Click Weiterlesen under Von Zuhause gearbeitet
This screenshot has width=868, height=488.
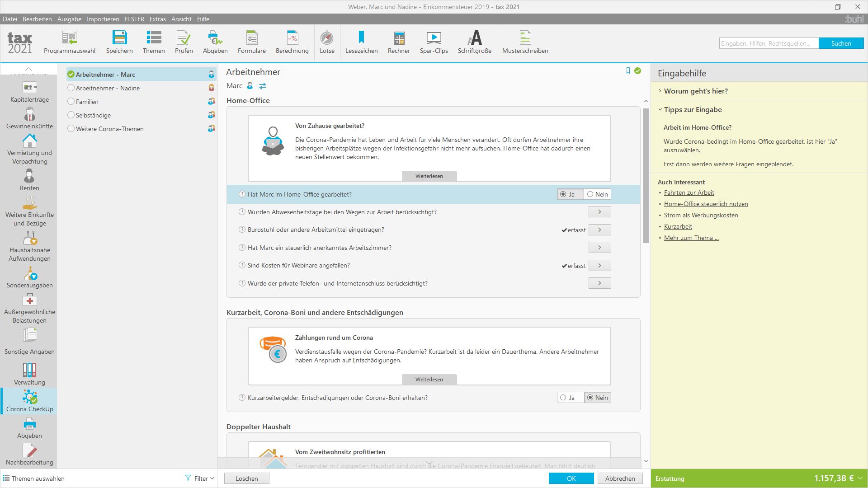429,176
